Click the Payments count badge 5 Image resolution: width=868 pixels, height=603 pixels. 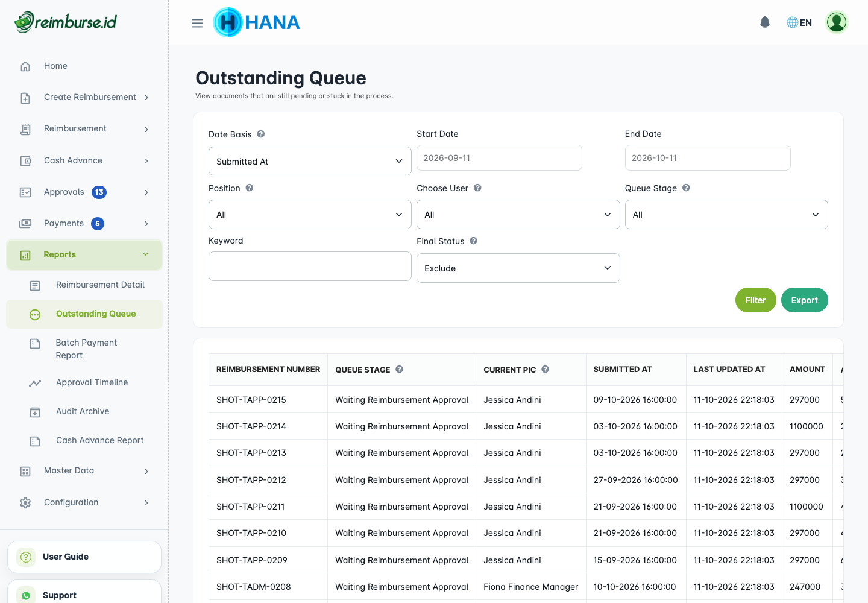tap(98, 224)
